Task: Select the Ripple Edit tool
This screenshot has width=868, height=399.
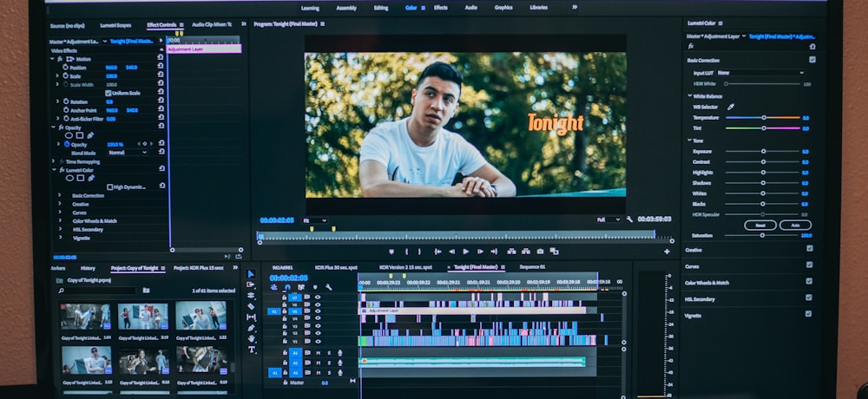Action: [x=251, y=296]
